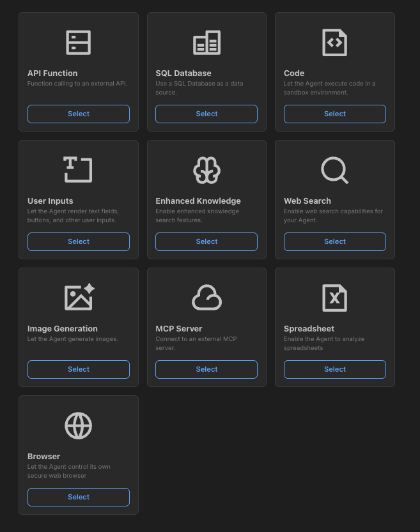Select the SQL Database tool
The width and height of the screenshot is (420, 532).
206,114
